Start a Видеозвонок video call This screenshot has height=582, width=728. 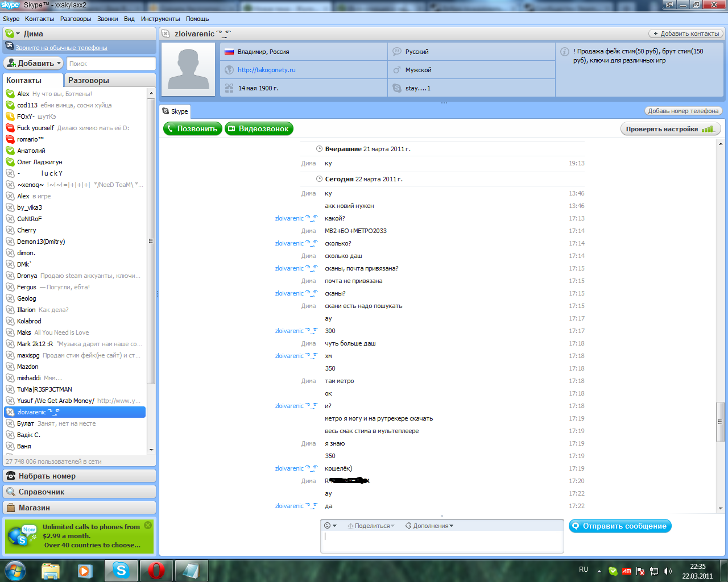tap(259, 129)
